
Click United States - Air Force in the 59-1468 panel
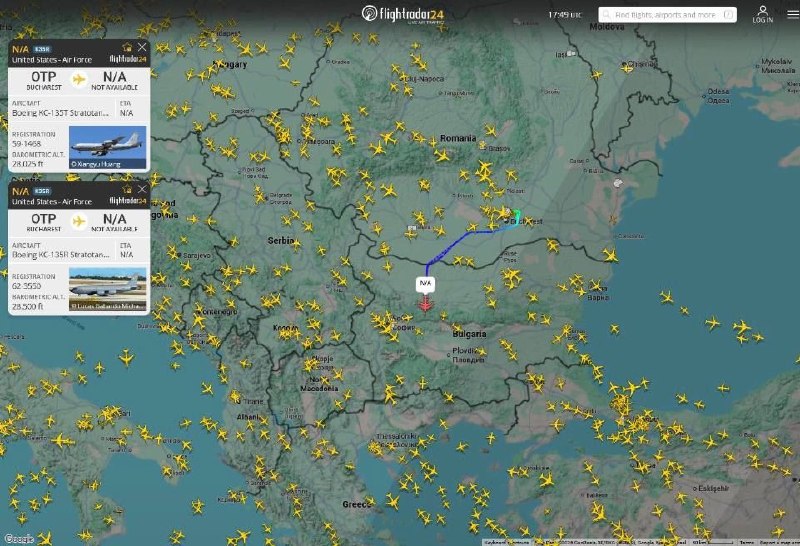click(x=52, y=60)
